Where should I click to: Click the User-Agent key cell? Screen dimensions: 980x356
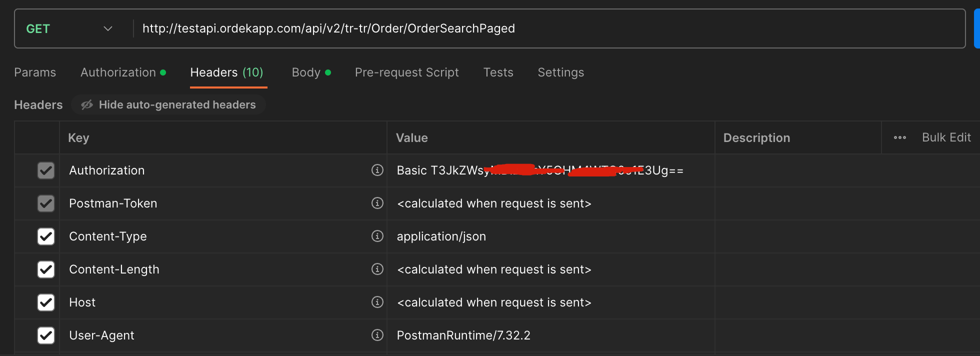coord(223,335)
